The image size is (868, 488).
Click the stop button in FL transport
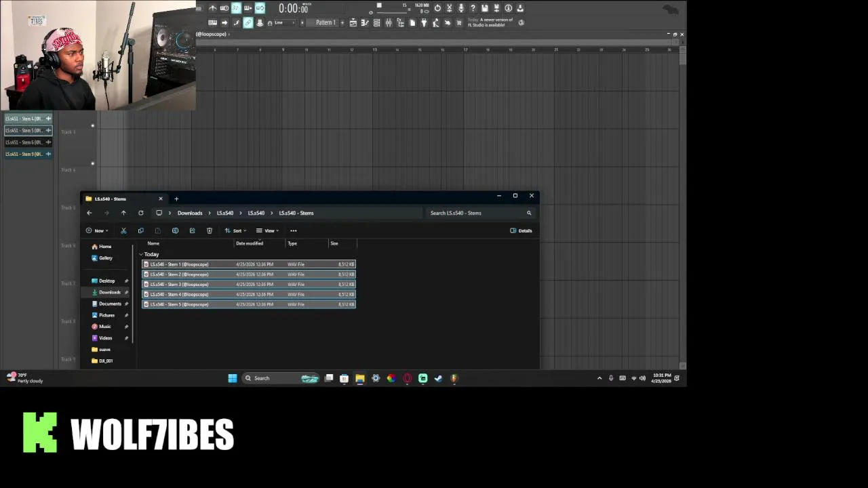click(379, 5)
